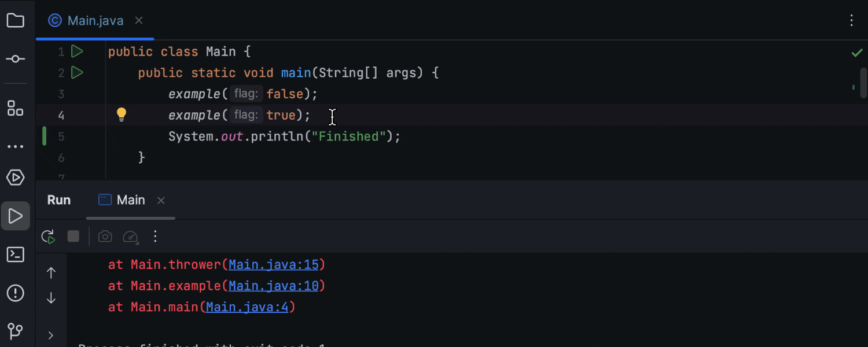
Task: Open the Git branches sidebar icon
Action: tap(16, 331)
